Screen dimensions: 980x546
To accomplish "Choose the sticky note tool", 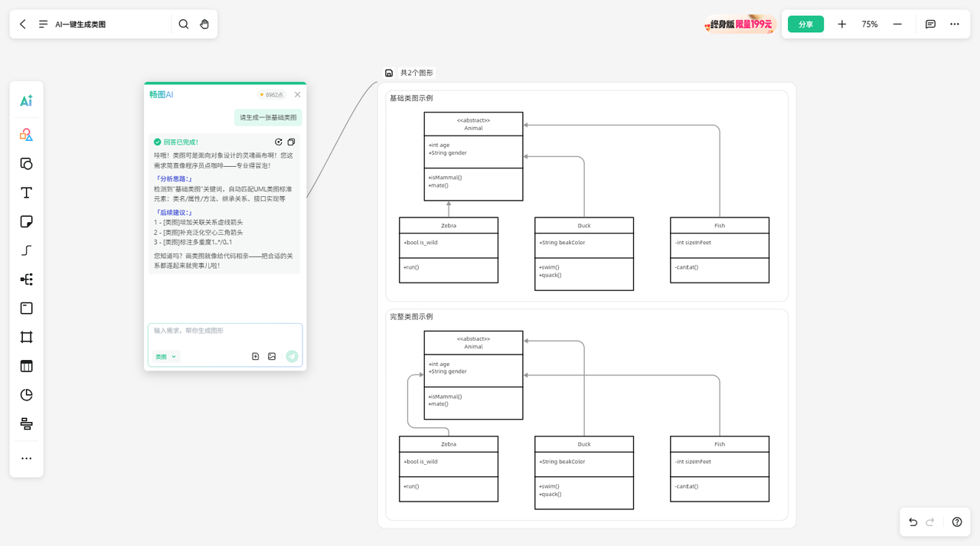I will tap(26, 221).
